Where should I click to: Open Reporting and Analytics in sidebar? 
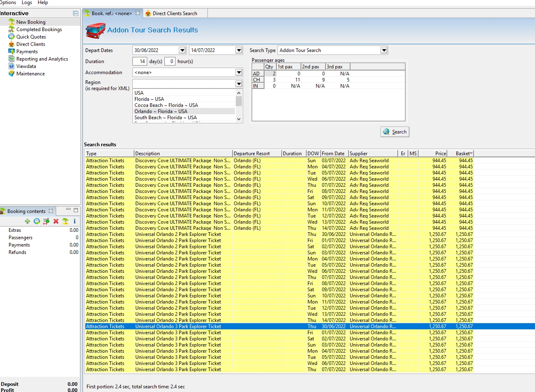point(42,59)
